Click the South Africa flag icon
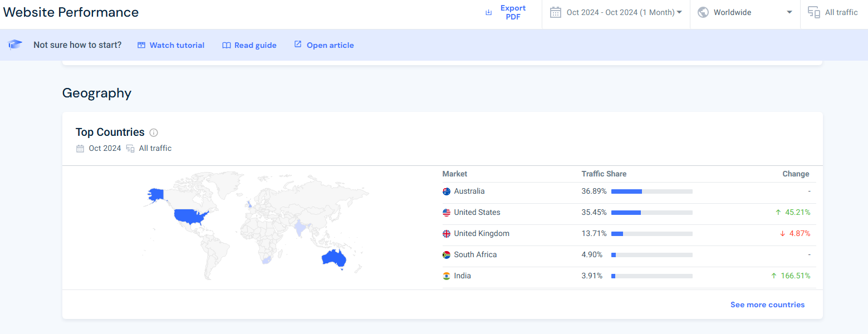The image size is (868, 334). coord(447,255)
